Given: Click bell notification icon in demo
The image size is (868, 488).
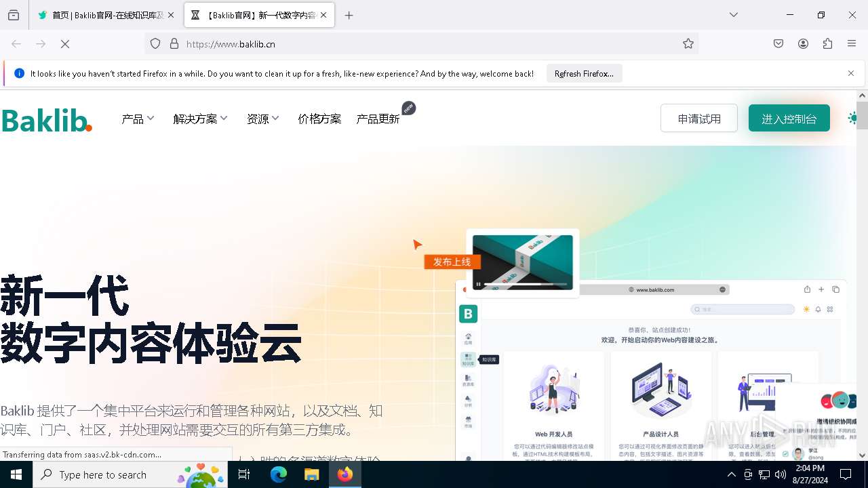Looking at the screenshot, I should (818, 309).
